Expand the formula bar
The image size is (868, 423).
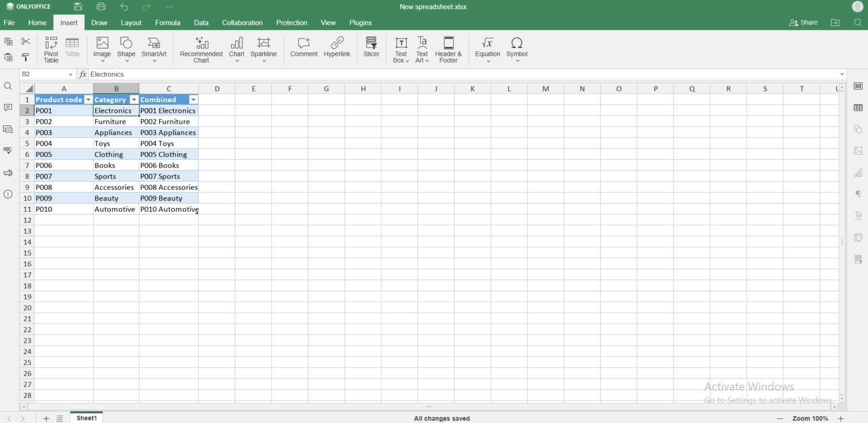point(842,75)
